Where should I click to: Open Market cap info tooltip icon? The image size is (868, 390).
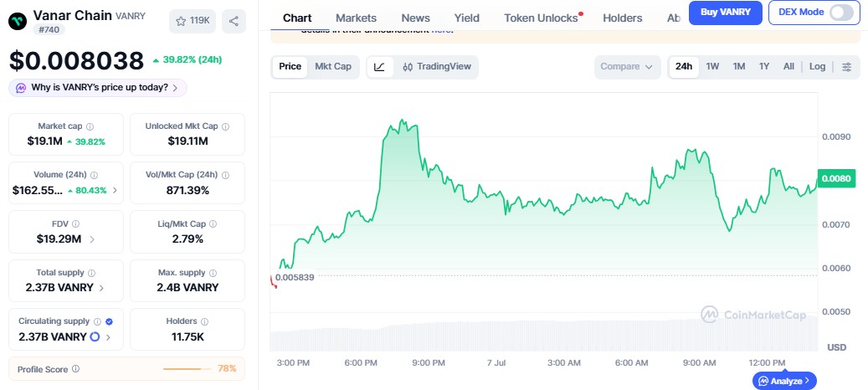[90, 126]
